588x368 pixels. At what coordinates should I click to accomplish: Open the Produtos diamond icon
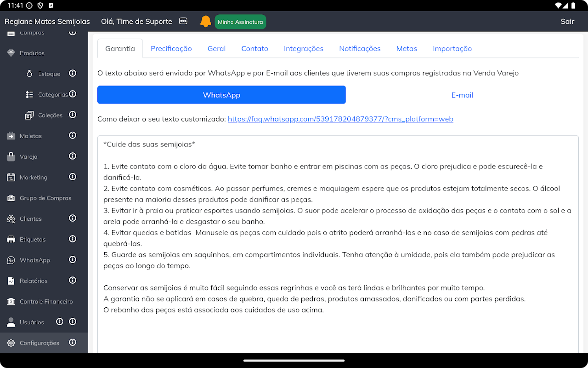11,53
